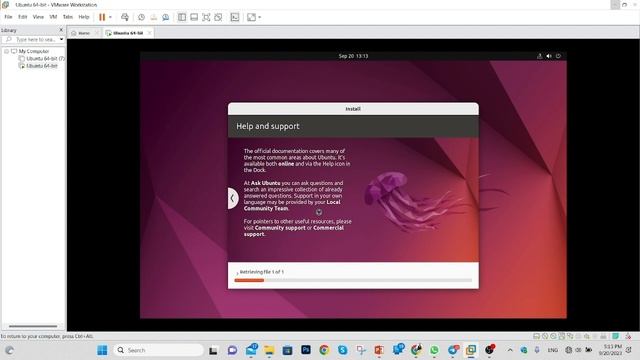640x360 pixels.
Task: Click the Unity mode toolbar icon
Action: (218, 17)
